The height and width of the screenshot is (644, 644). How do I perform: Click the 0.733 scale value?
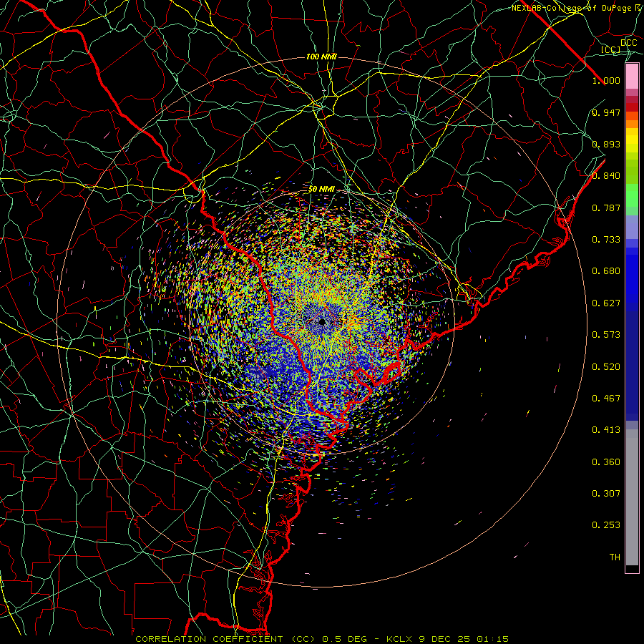click(606, 240)
